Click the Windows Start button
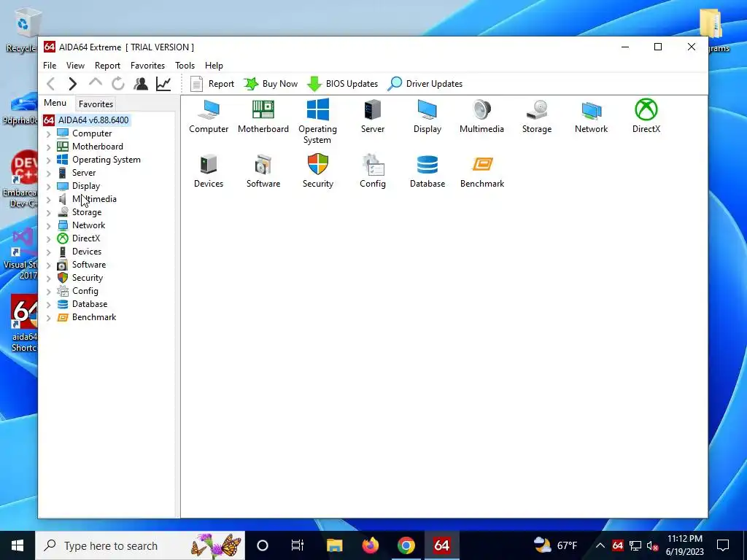Screen dimensions: 747x560 (x=18, y=545)
